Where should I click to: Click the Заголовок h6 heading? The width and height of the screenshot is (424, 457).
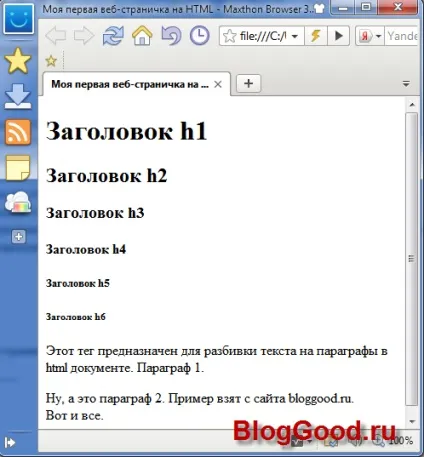76,317
